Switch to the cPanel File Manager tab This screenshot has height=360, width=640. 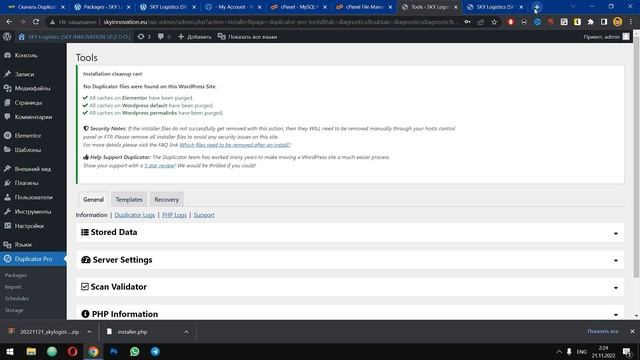[363, 7]
